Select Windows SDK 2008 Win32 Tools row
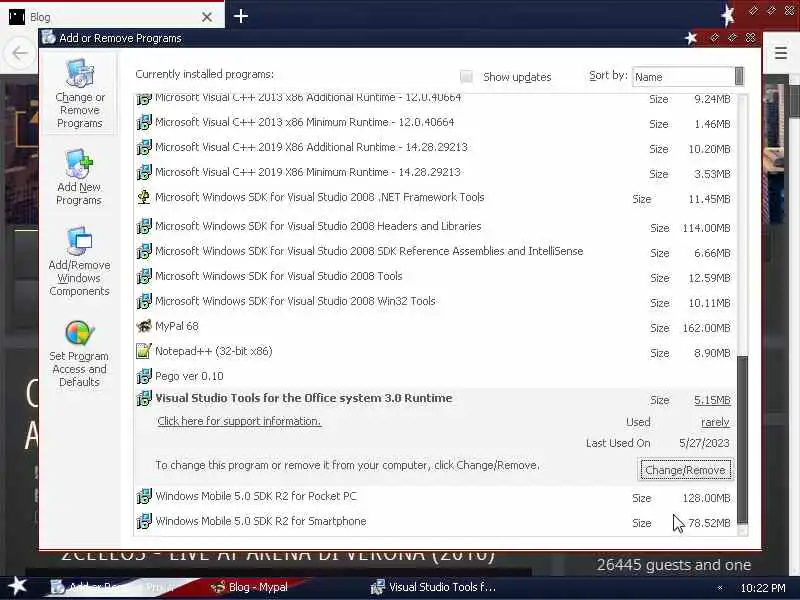 pyautogui.click(x=435, y=302)
